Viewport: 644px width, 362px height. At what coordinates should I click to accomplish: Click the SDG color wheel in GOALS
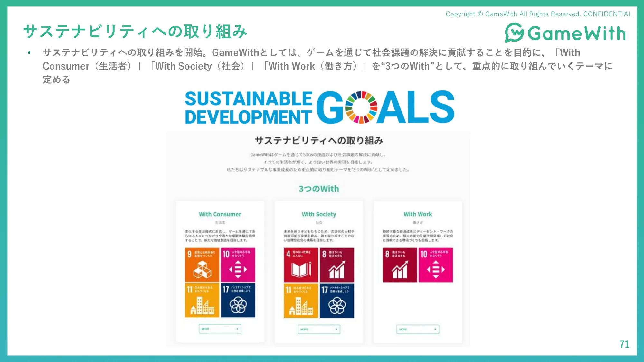coord(361,107)
